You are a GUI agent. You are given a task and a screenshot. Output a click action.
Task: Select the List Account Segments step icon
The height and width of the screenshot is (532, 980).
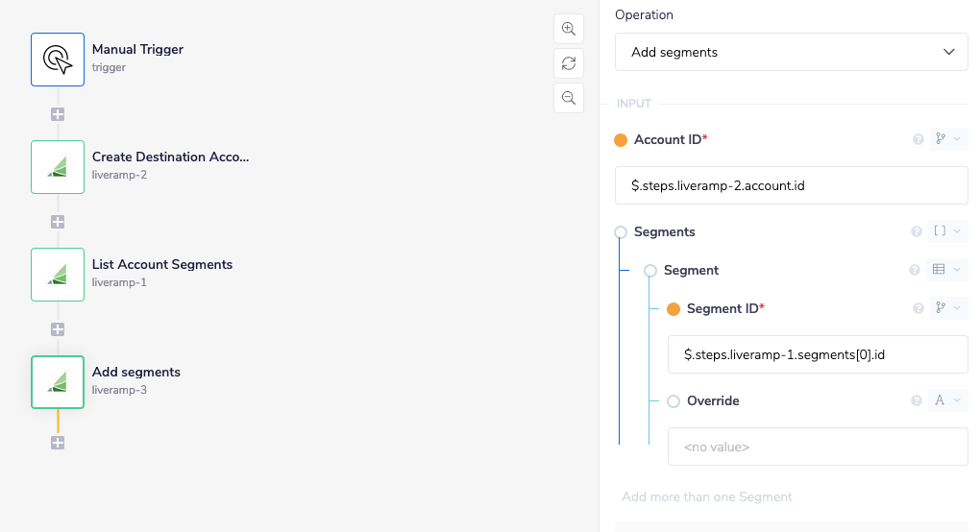[58, 275]
